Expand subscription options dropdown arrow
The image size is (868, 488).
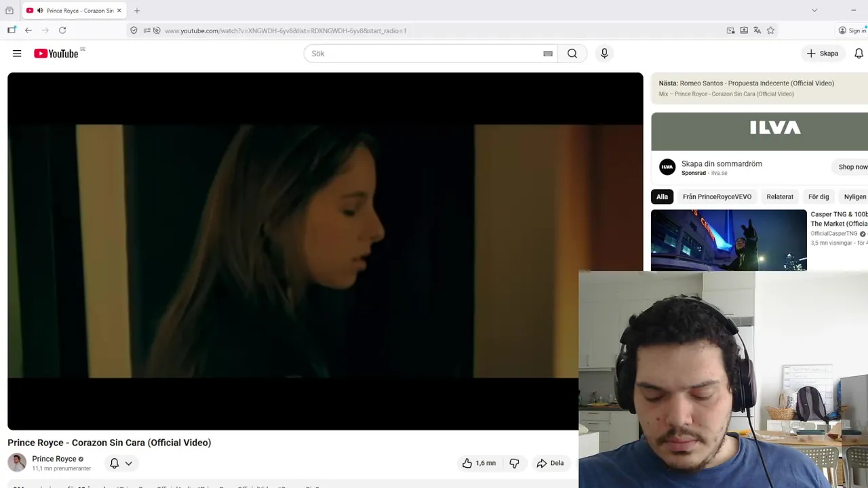tap(128, 464)
